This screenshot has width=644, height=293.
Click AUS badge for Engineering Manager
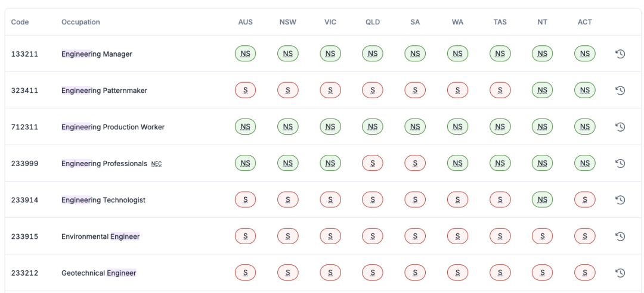pyautogui.click(x=245, y=54)
